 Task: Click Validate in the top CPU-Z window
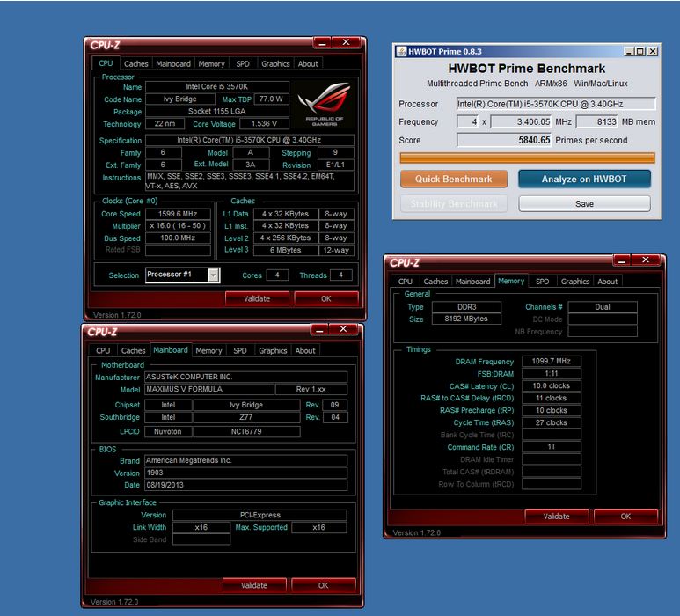click(x=257, y=298)
